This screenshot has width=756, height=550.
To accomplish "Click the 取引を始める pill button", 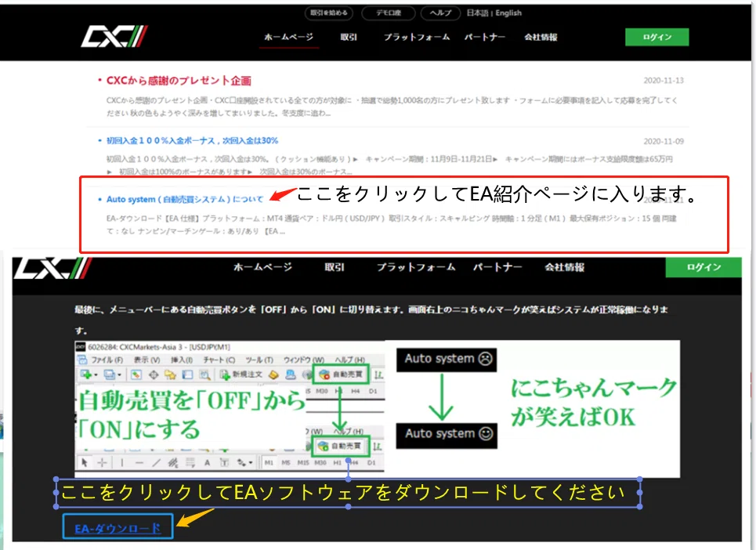I will [x=329, y=13].
